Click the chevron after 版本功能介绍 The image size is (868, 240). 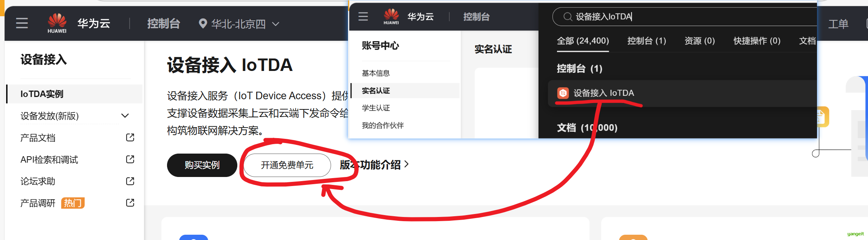tap(407, 164)
